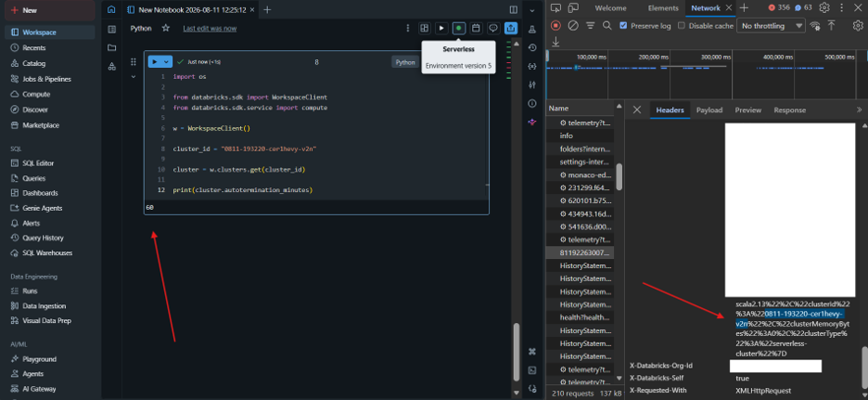Screen dimensions: 868x400
Task: Open network conditions wifi icon
Action: coord(814,25)
